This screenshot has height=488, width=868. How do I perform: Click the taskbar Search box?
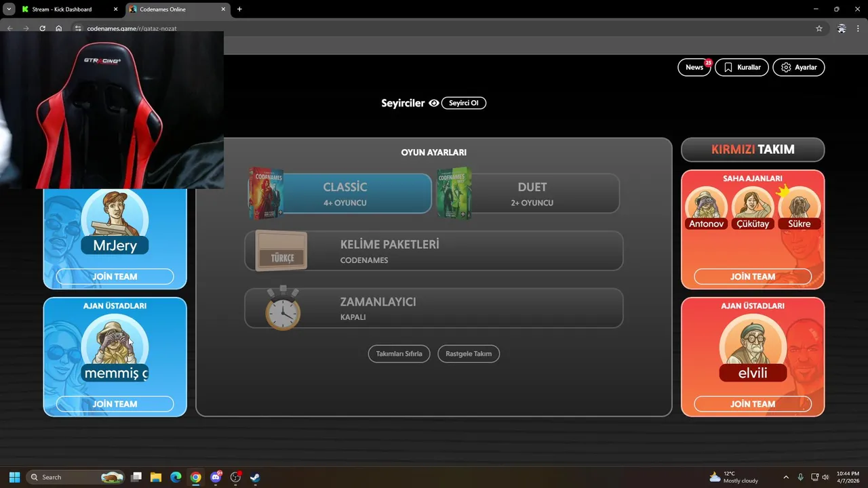pyautogui.click(x=76, y=477)
